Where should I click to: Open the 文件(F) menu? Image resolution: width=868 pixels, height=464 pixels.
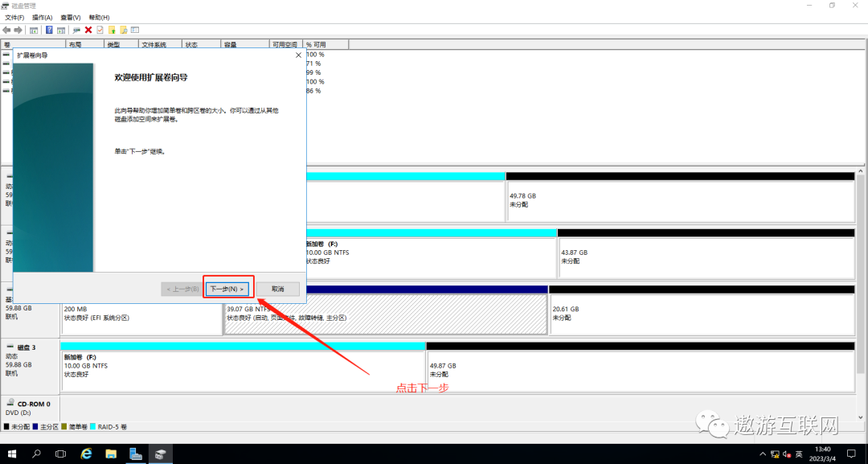[14, 18]
